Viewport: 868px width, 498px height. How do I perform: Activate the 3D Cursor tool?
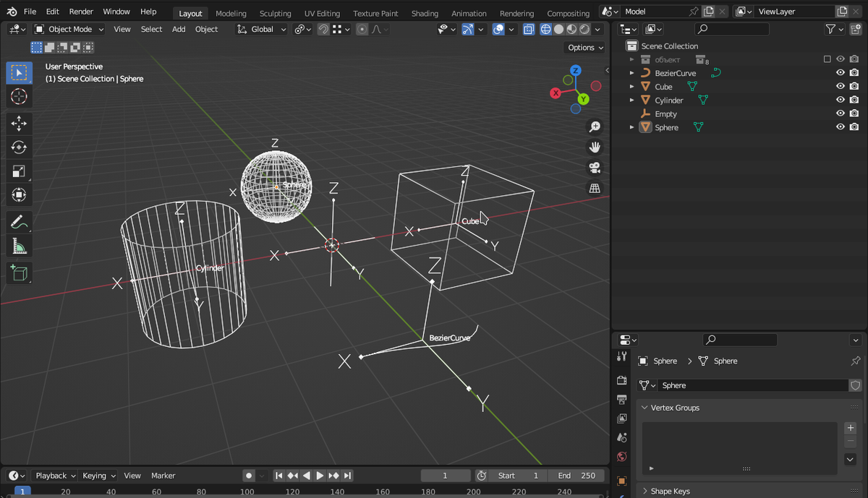[19, 96]
